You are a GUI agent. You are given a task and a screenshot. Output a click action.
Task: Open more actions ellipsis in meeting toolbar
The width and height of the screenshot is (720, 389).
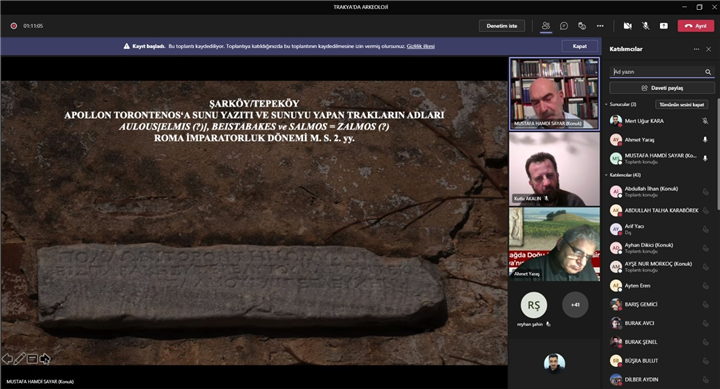point(600,26)
